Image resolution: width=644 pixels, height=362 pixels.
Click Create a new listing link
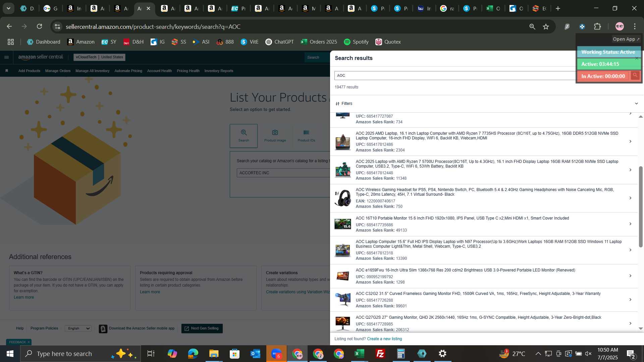(384, 339)
